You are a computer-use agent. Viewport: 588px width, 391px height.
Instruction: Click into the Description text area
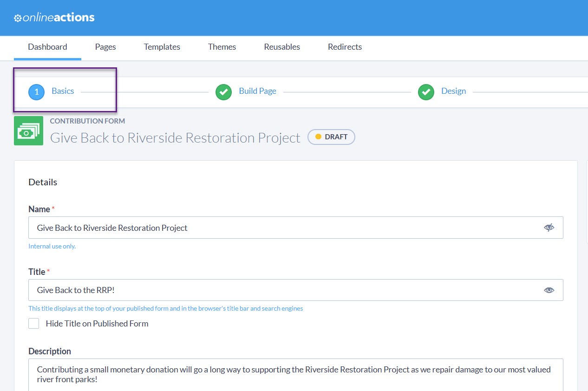(295, 375)
